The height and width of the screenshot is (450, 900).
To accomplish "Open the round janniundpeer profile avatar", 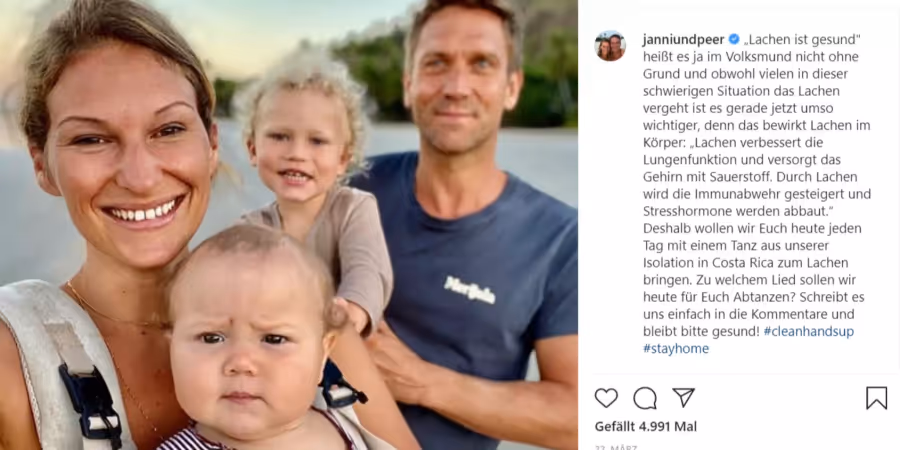I will pos(610,46).
